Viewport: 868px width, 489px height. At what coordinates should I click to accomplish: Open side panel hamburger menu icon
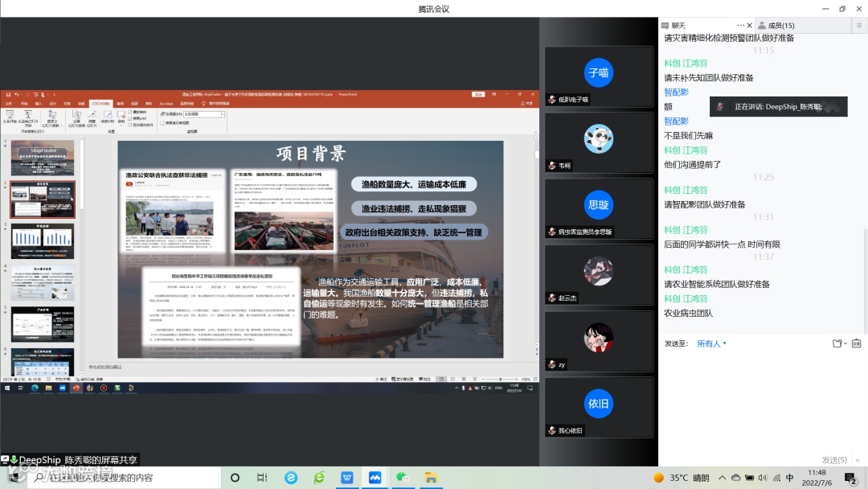(x=859, y=26)
